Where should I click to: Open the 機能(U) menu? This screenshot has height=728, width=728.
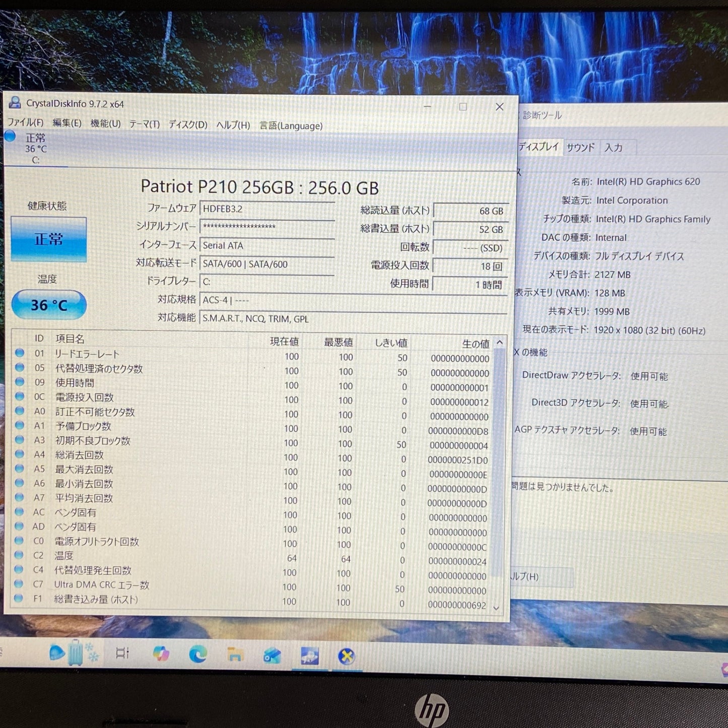(106, 123)
